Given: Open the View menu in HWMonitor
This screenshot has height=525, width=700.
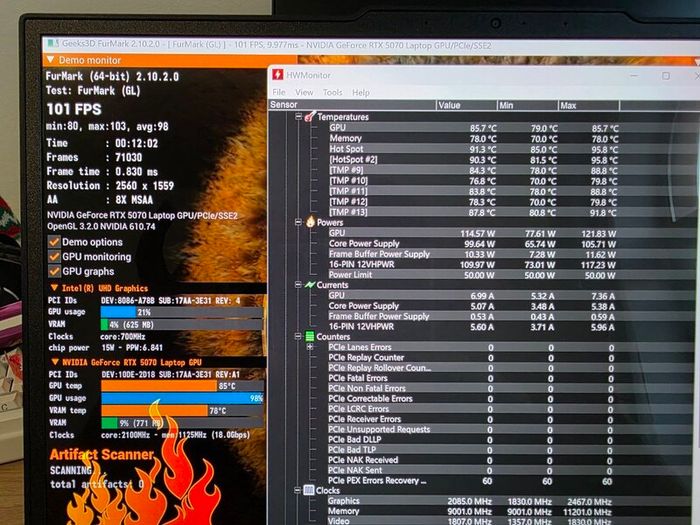Looking at the screenshot, I should coord(304,92).
